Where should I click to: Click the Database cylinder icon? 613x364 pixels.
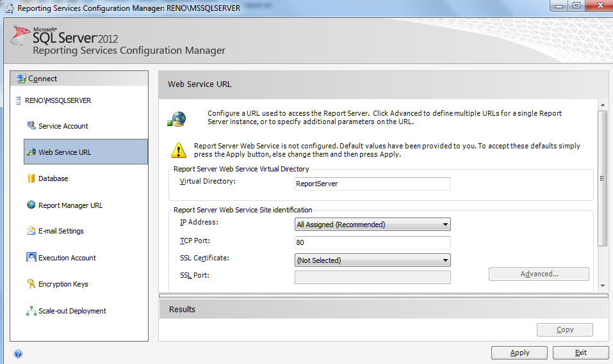[31, 178]
